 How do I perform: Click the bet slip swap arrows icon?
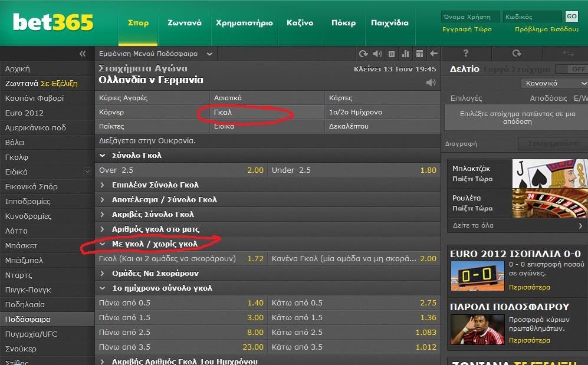click(x=568, y=54)
